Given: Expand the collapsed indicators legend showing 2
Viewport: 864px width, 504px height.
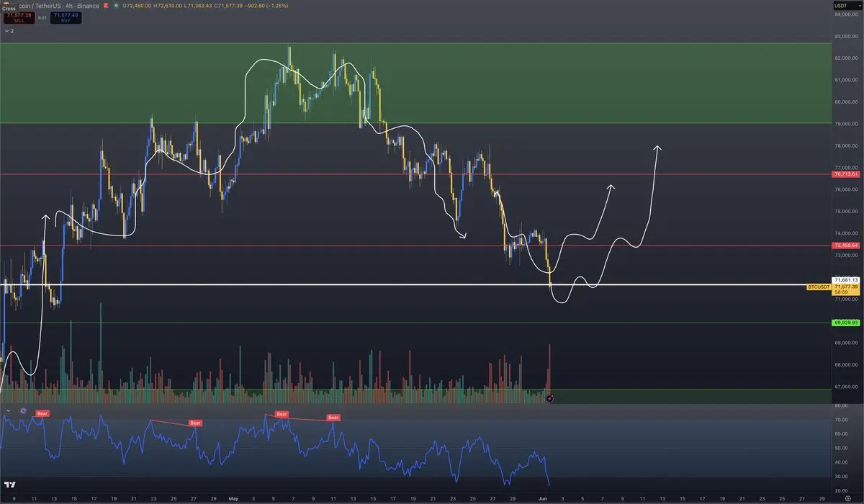Looking at the screenshot, I should pos(9,32).
